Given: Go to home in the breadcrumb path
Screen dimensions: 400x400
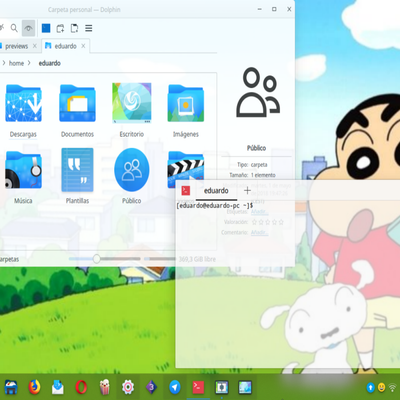Looking at the screenshot, I should click(16, 63).
